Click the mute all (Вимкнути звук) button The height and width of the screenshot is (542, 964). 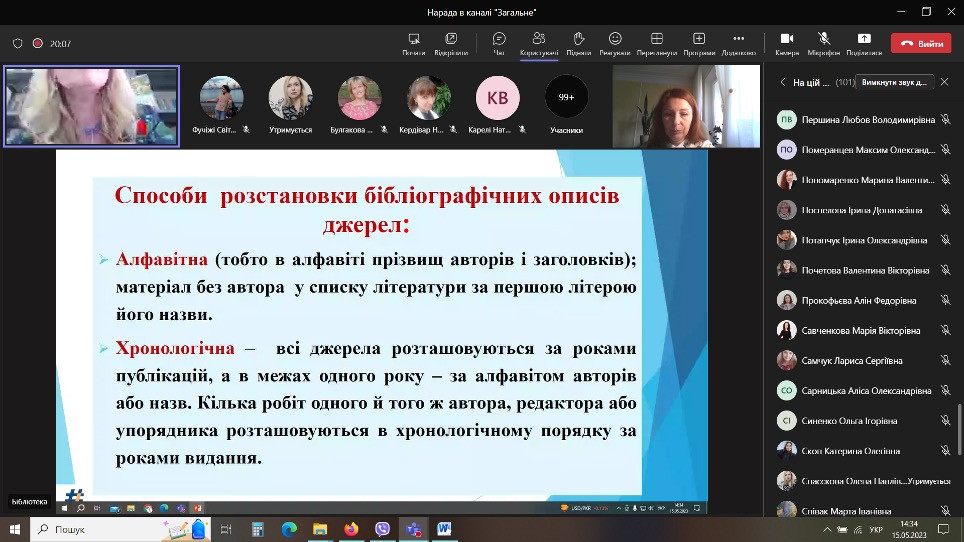[896, 82]
